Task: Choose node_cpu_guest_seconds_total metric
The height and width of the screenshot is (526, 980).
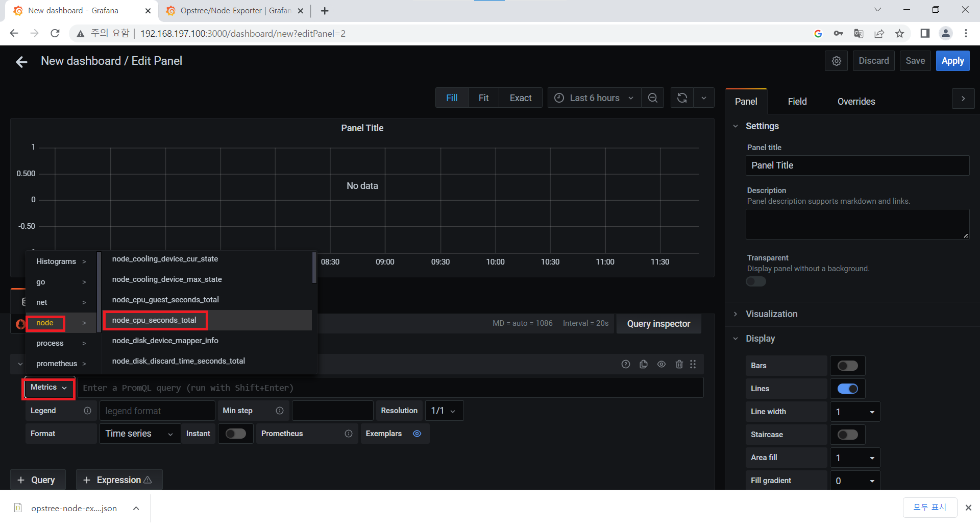Action: tap(207, 300)
